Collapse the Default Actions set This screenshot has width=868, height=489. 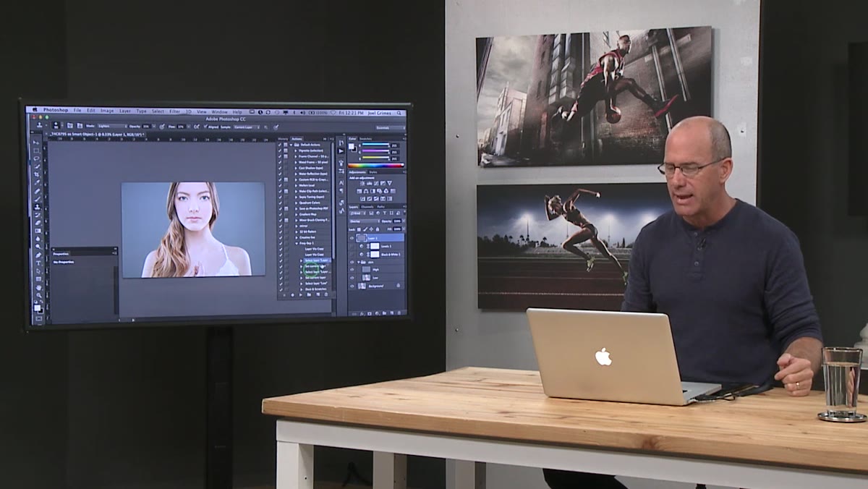[291, 145]
